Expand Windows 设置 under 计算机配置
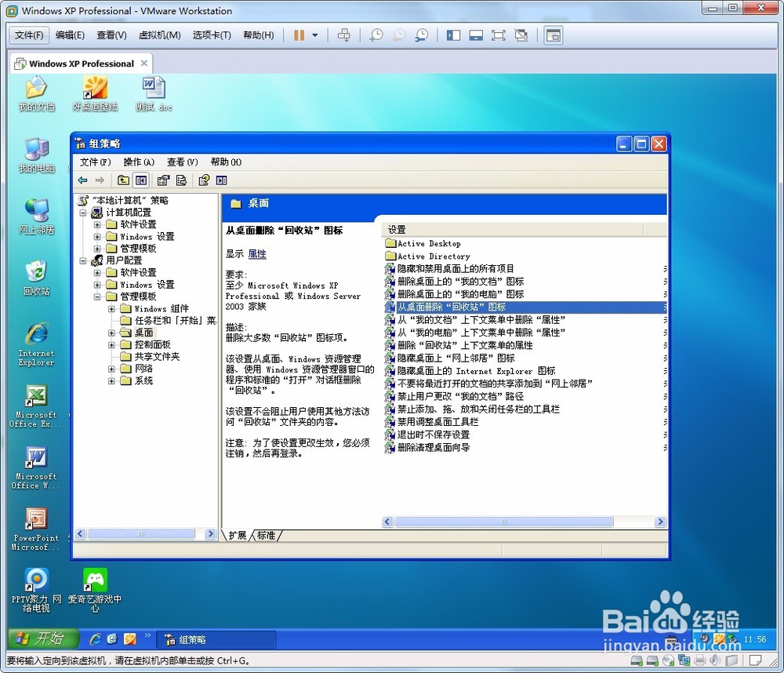 (97, 237)
